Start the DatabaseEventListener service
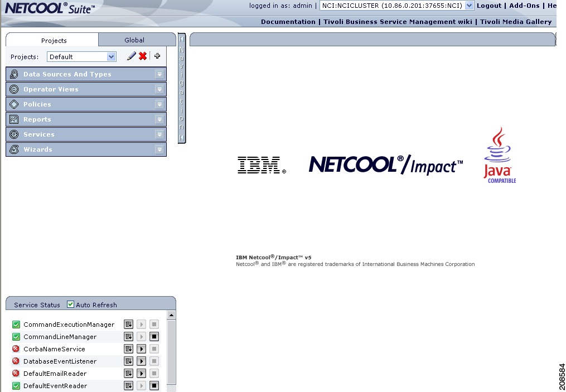 tap(141, 361)
